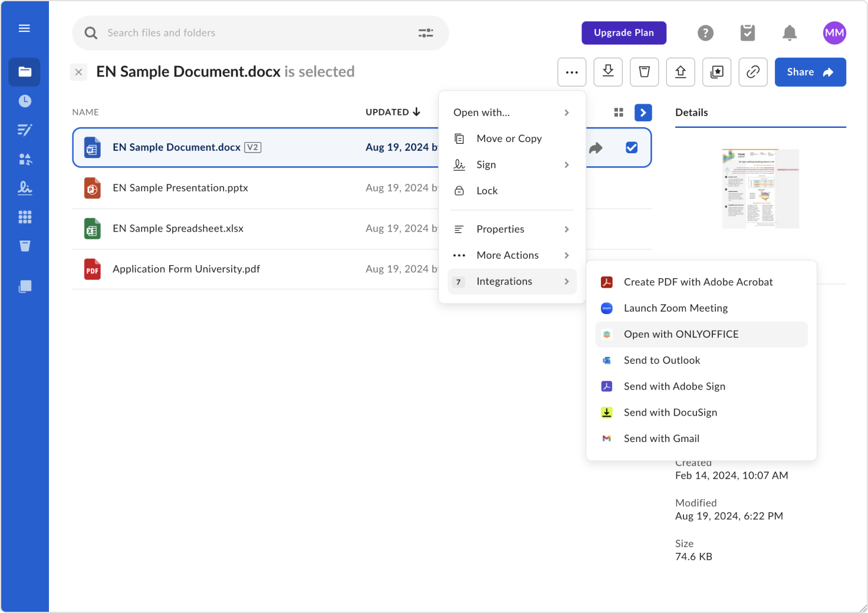Open the notifications bell
The width and height of the screenshot is (868, 613).
(790, 33)
